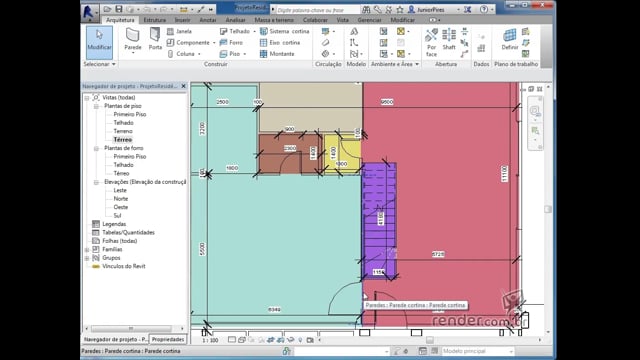Click the 1 : 100 view scale
Screen dimensions: 640x360
[210, 340]
